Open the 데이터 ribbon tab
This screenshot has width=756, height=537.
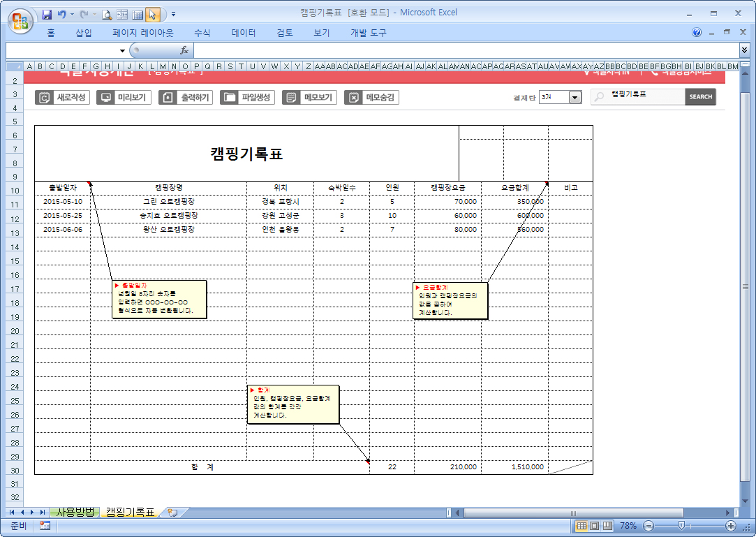244,33
